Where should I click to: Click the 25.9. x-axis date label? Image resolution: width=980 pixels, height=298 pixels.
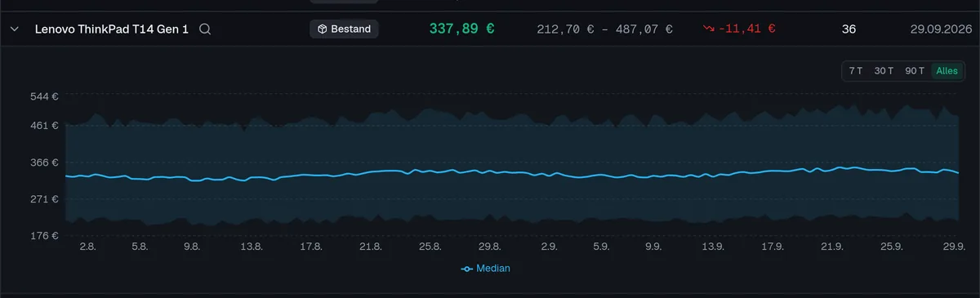[x=892, y=246]
